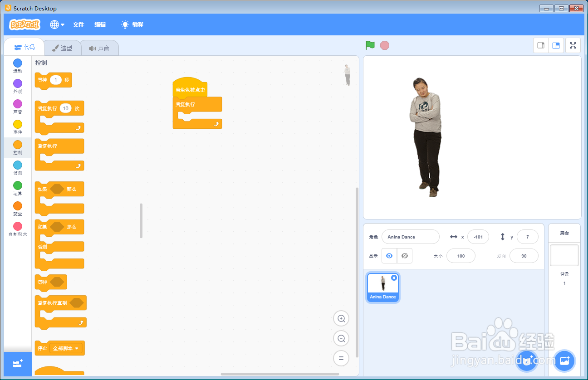
Task: Click the choose a backdrop button
Action: tap(564, 361)
